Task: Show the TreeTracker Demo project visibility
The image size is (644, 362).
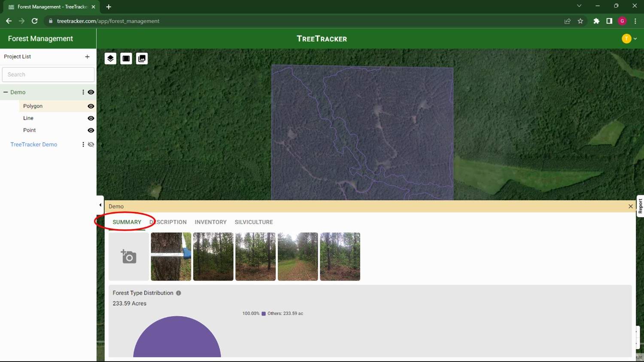Action: pos(91,145)
